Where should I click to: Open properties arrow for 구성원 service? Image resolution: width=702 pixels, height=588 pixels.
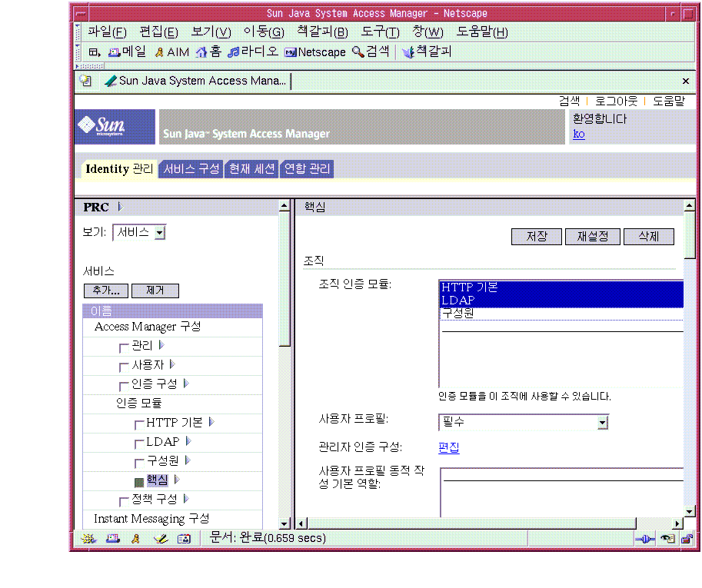pyautogui.click(x=187, y=460)
